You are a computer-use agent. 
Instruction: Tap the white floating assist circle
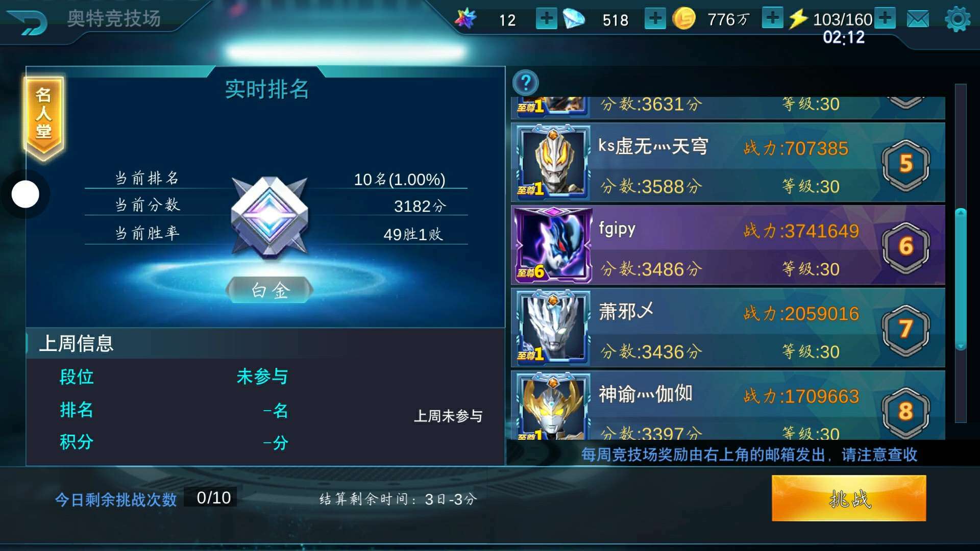26,194
